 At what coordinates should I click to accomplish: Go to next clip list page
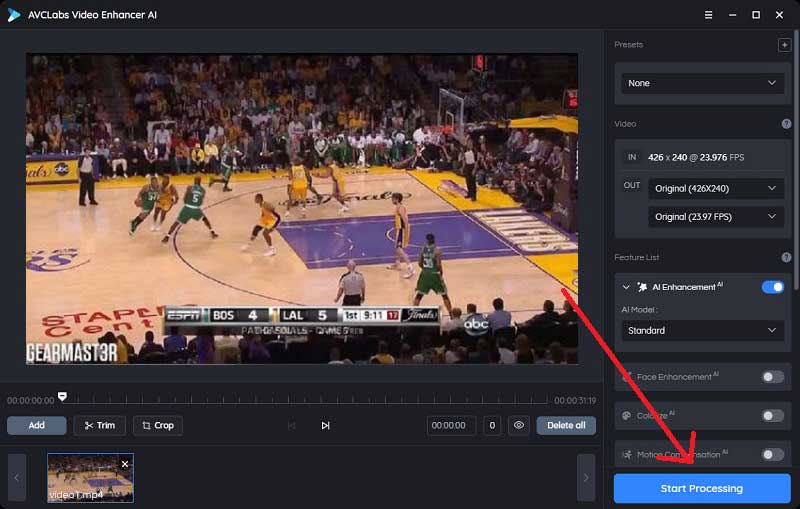tap(586, 478)
